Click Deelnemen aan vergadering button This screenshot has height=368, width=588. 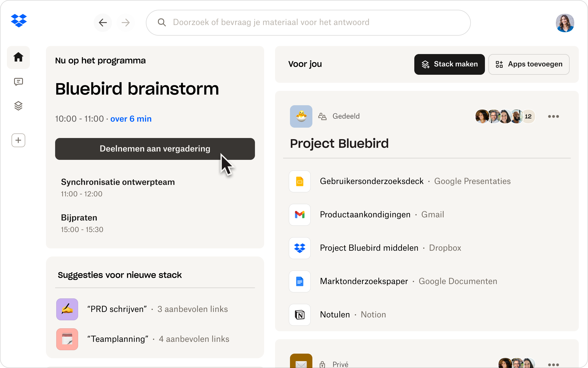pyautogui.click(x=155, y=149)
